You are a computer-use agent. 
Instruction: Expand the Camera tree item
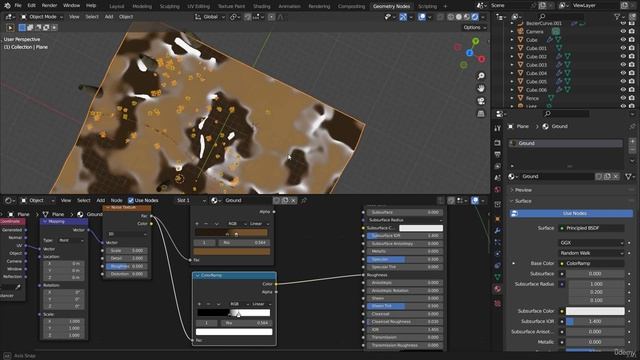tap(512, 31)
